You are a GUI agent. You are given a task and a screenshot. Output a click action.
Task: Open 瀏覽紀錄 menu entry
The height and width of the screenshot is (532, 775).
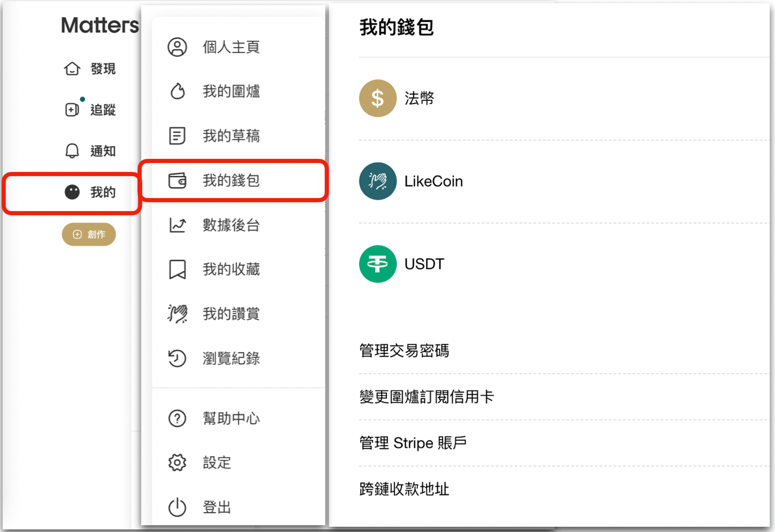click(x=231, y=358)
